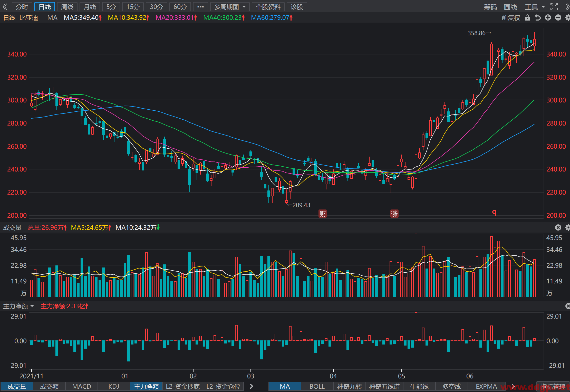
Task: Select KDJ sub-indicator tab
Action: [x=114, y=386]
